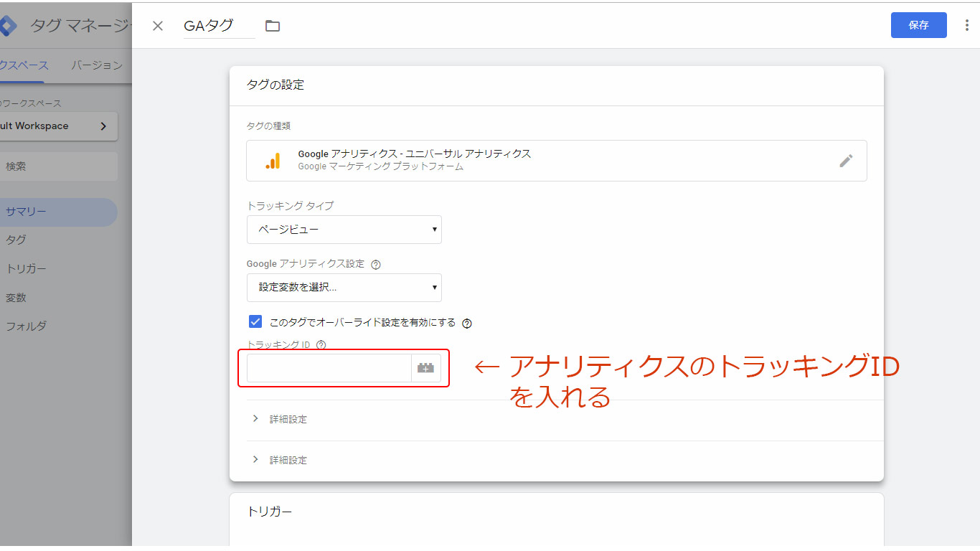Open the three-dot more options menu
Viewport: 980px width, 551px height.
pos(967,26)
